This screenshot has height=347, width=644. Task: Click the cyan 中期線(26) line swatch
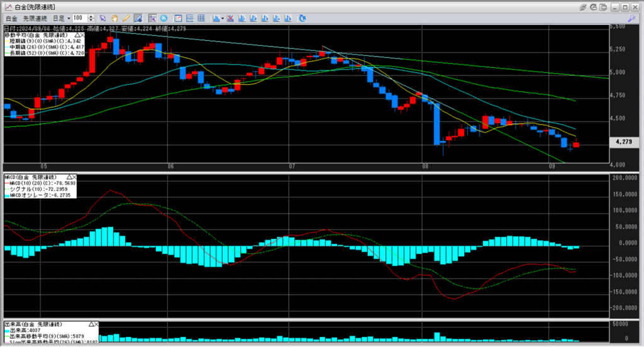tap(7, 47)
